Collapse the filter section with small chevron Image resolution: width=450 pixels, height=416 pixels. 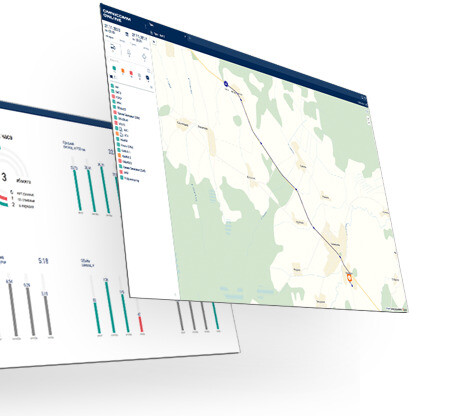(x=151, y=87)
